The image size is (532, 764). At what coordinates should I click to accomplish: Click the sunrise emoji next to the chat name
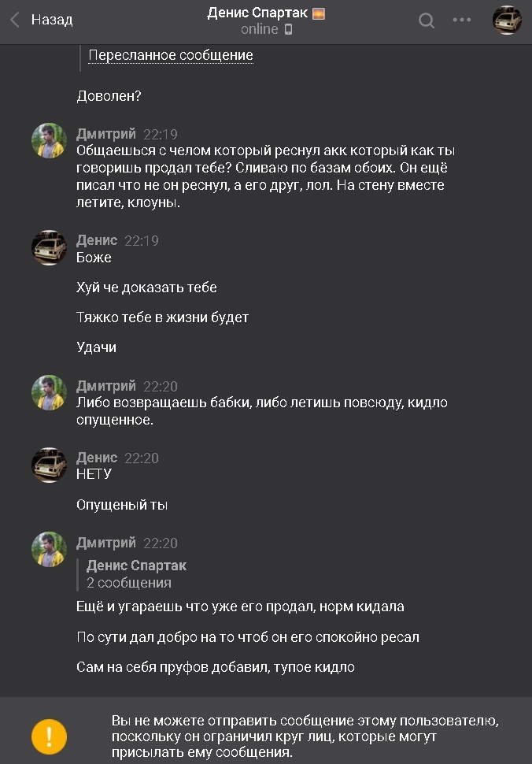click(319, 13)
